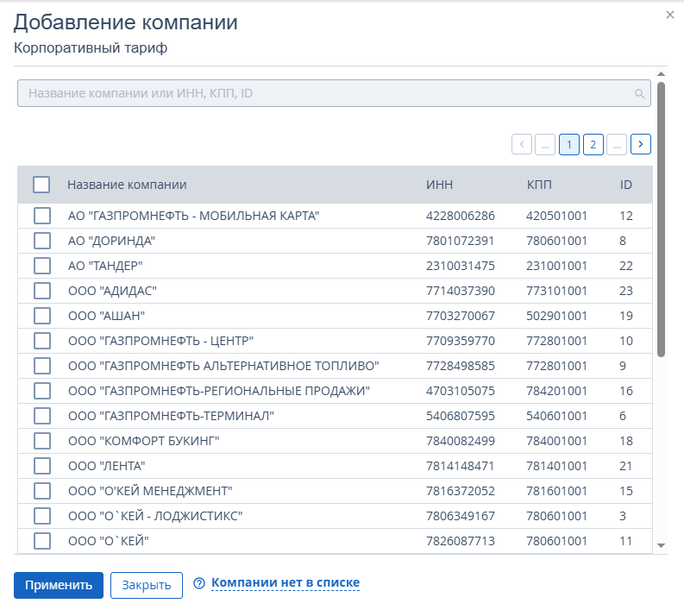
Task: Click the Закрыть button
Action: click(x=147, y=585)
